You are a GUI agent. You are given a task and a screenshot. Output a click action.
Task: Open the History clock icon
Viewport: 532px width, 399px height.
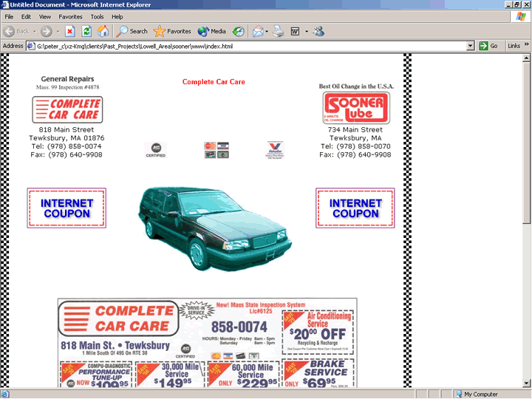tap(238, 32)
